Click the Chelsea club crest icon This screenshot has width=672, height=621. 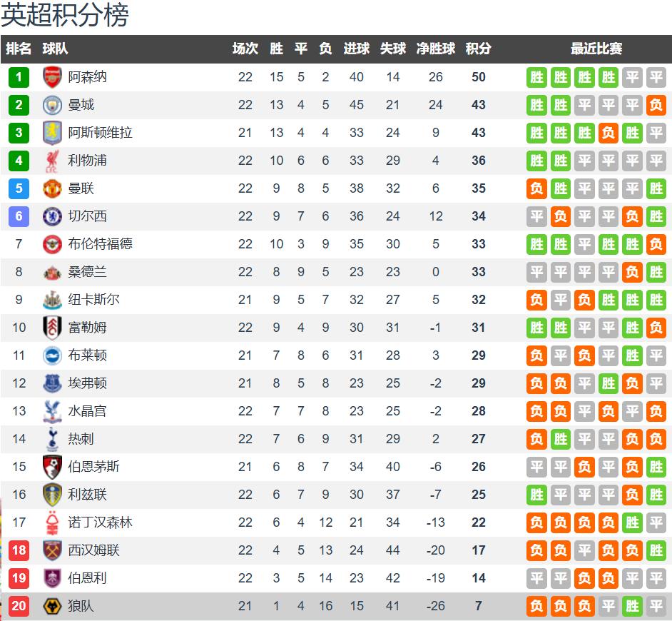pyautogui.click(x=53, y=216)
